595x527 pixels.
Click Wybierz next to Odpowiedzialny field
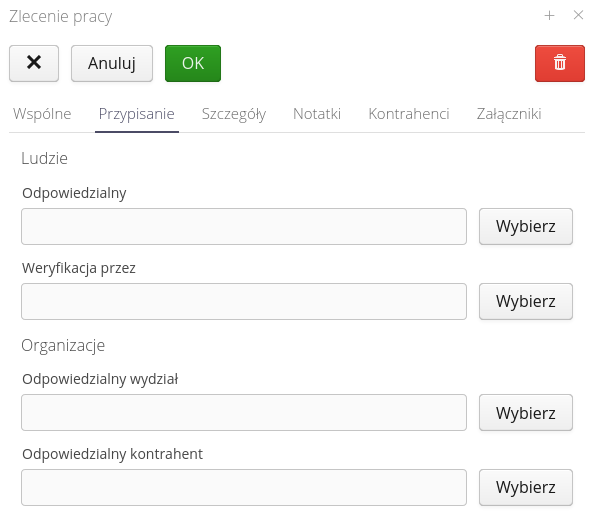[x=526, y=227]
